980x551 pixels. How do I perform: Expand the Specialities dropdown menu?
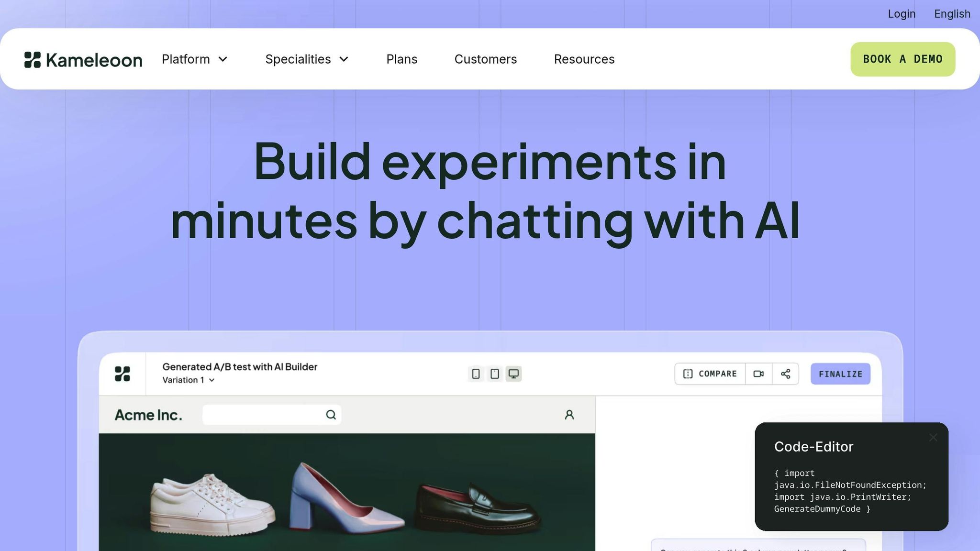(x=307, y=59)
